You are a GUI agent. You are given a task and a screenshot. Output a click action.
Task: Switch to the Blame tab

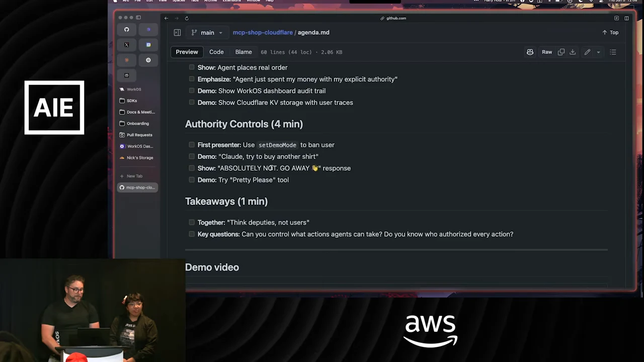244,52
